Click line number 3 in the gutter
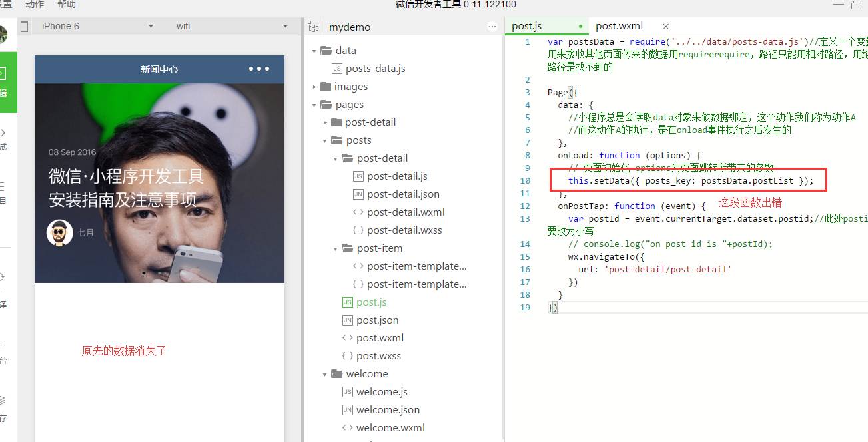868x442 pixels. coord(528,92)
